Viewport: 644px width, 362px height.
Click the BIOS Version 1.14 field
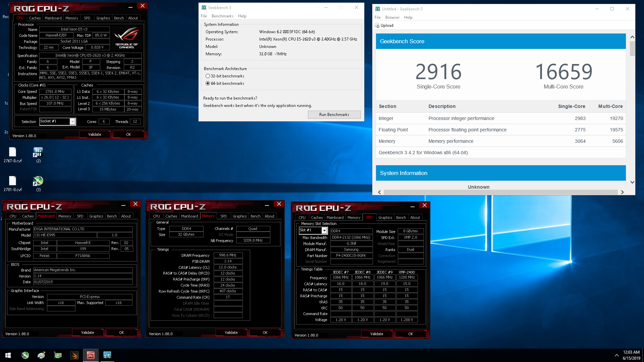[83, 276]
